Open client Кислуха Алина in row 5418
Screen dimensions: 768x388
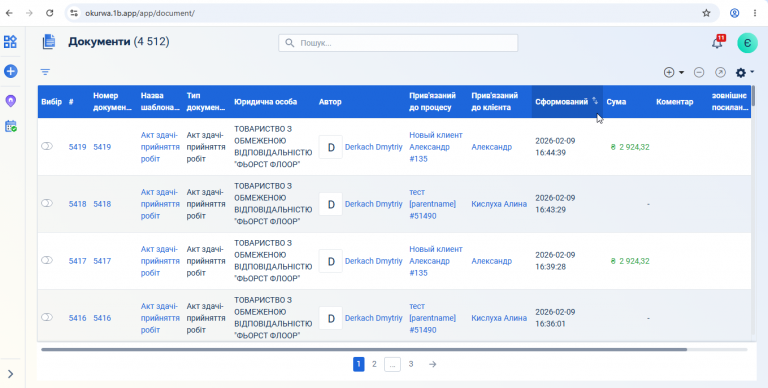click(x=499, y=204)
